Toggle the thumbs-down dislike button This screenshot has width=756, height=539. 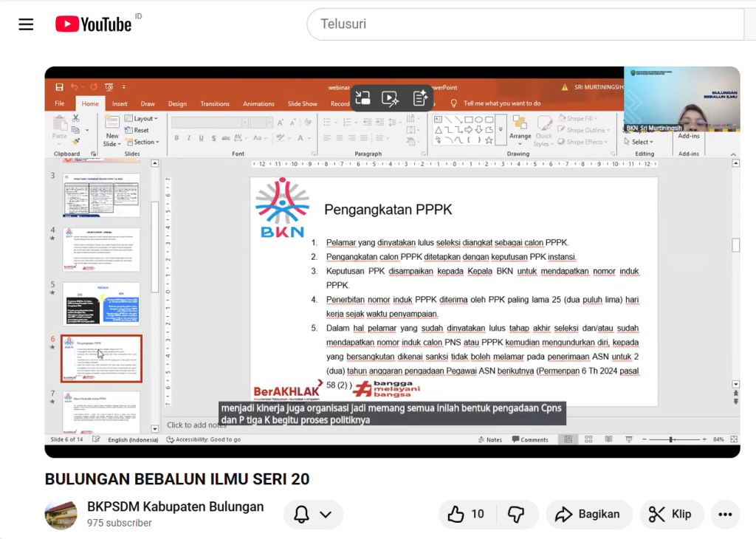tap(516, 515)
